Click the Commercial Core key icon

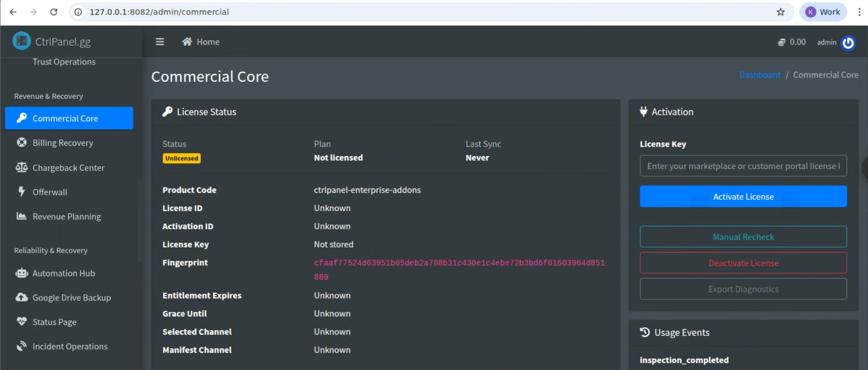[x=21, y=118]
